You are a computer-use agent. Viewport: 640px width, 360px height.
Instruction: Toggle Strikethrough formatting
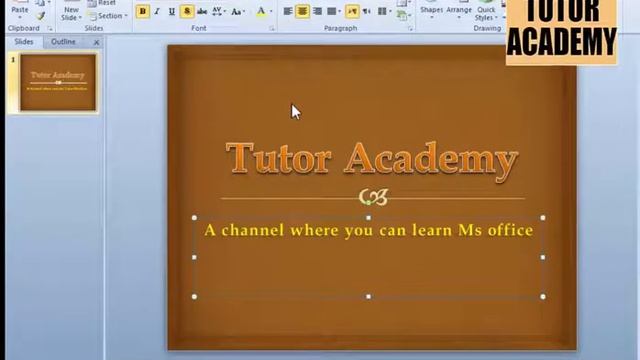(x=202, y=11)
